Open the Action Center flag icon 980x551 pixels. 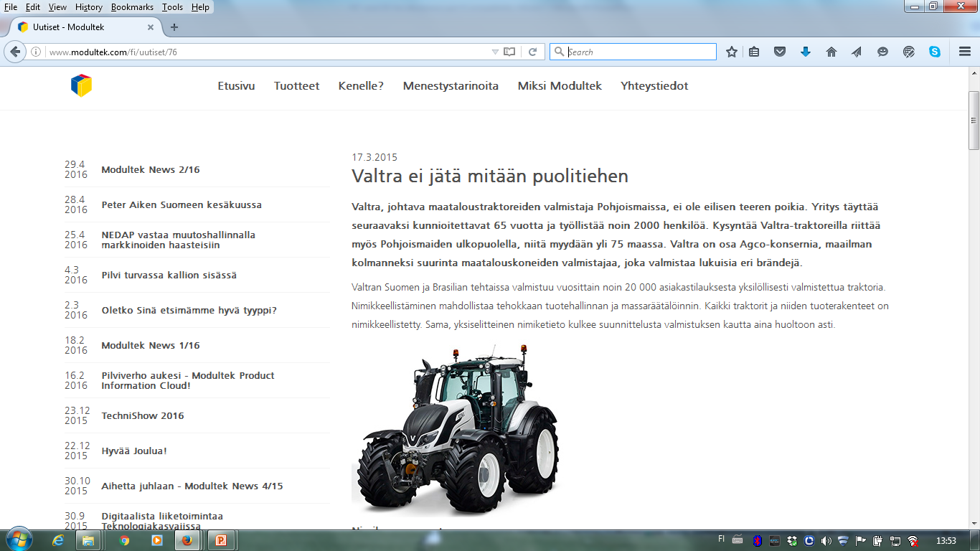pos(861,540)
